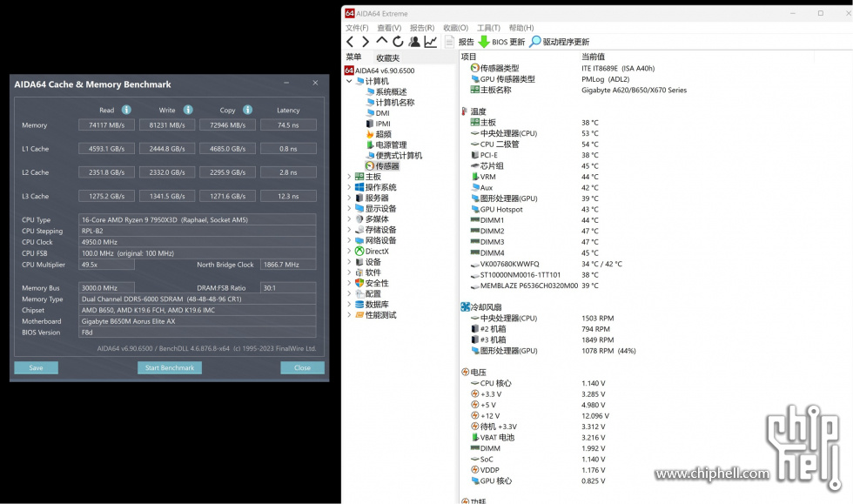This screenshot has height=504, width=853.
Task: Click the Write info icon
Action: click(x=188, y=110)
